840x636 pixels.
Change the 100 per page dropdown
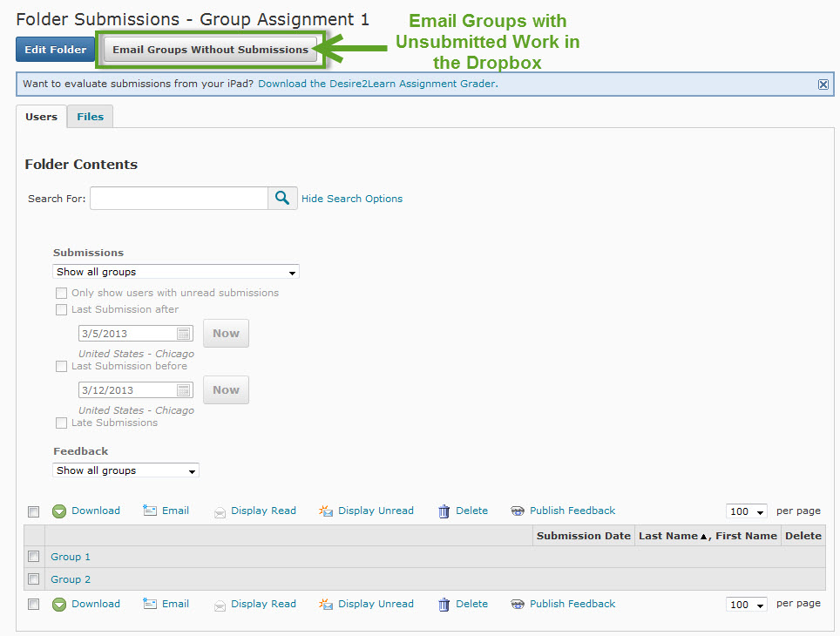tap(746, 511)
